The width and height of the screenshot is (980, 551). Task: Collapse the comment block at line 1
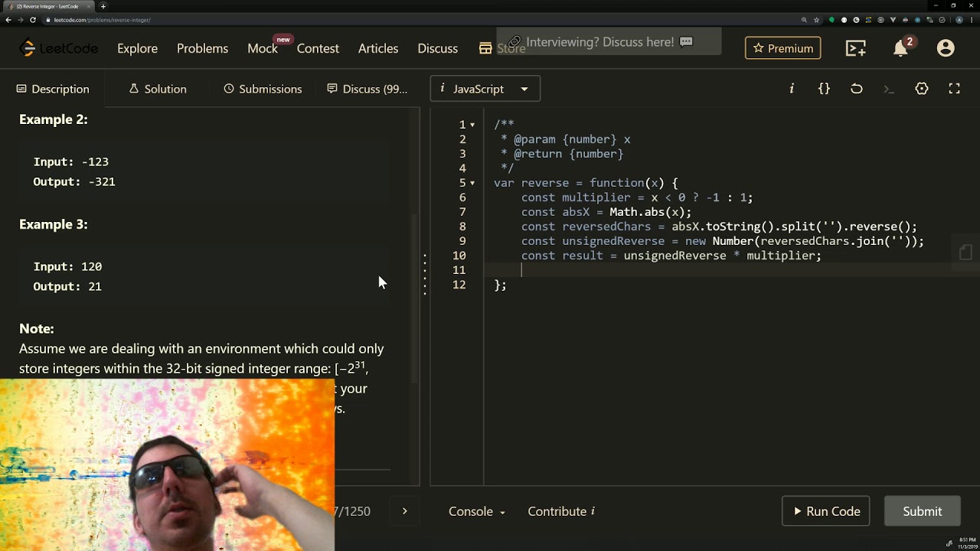[472, 125]
